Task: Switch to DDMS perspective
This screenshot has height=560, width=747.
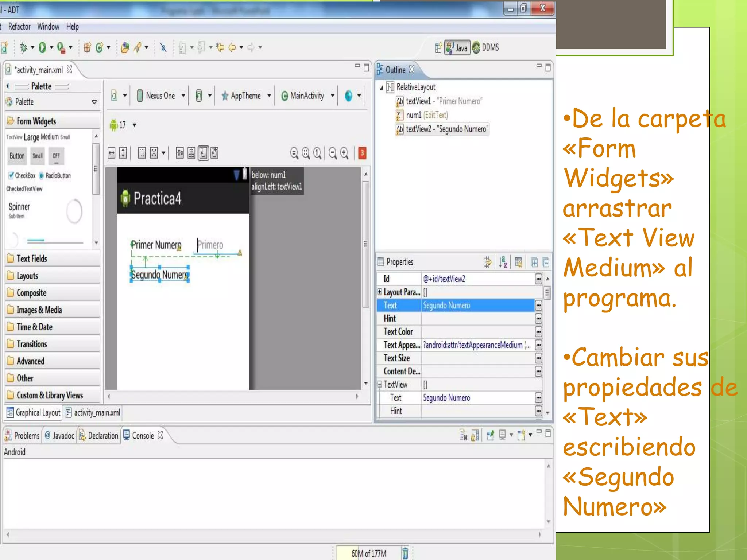Action: [485, 48]
